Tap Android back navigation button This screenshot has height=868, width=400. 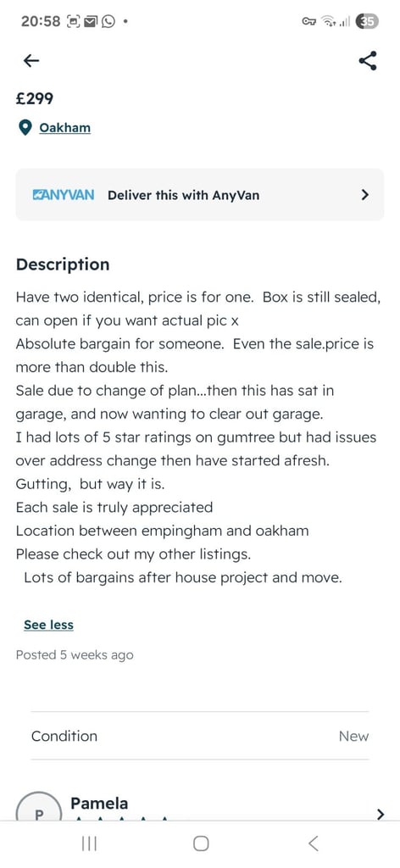pos(314,843)
